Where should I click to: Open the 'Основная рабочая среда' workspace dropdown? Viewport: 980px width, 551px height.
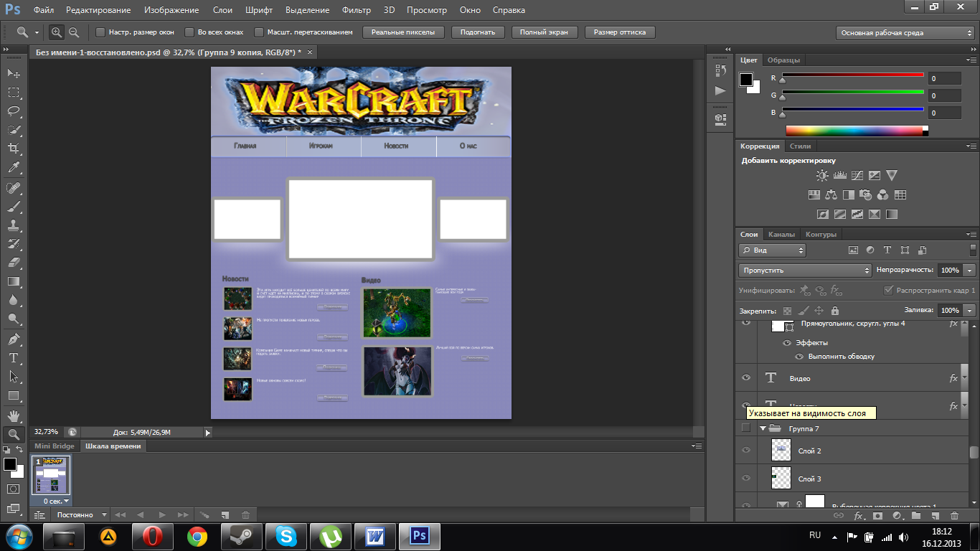[905, 33]
